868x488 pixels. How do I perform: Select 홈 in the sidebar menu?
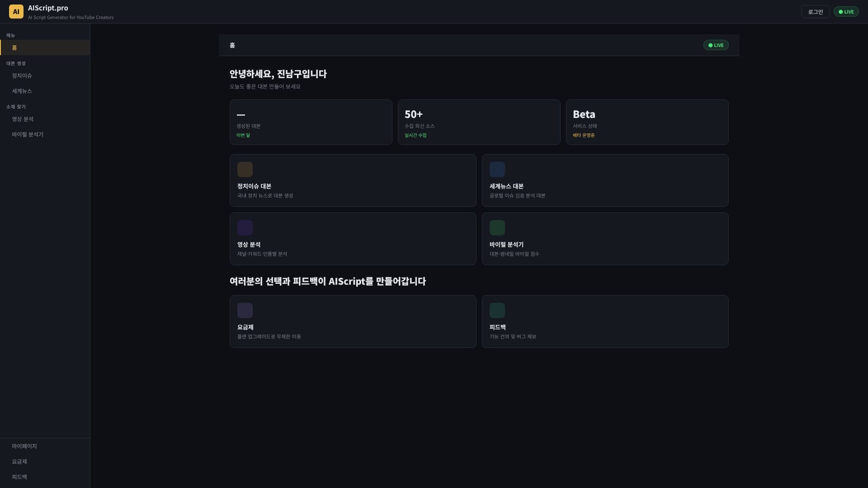(45, 47)
